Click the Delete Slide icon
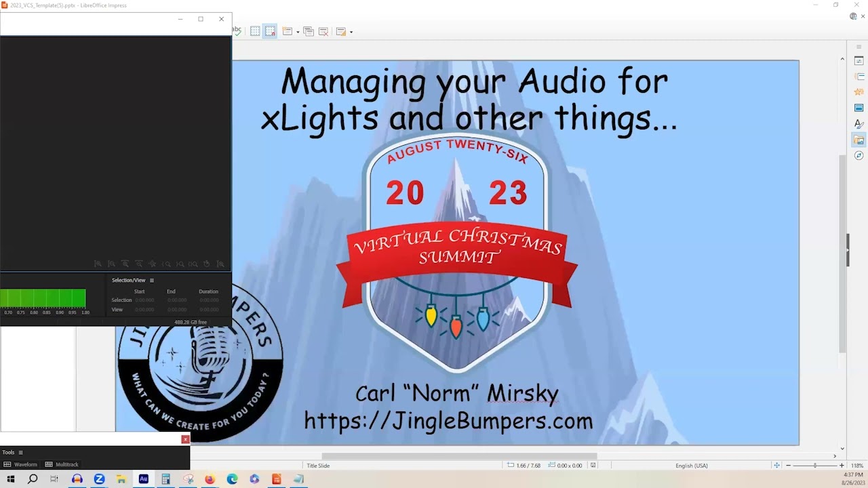The width and height of the screenshot is (868, 488). [323, 31]
